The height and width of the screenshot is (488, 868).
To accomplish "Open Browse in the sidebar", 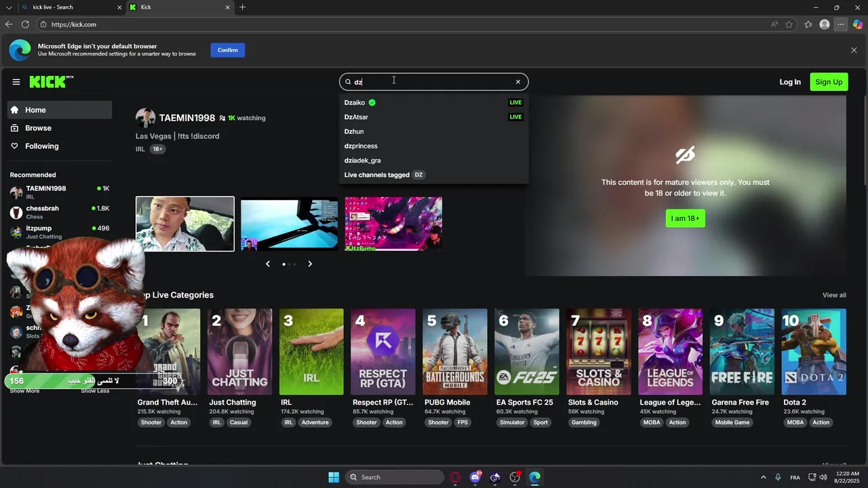I will [60, 128].
